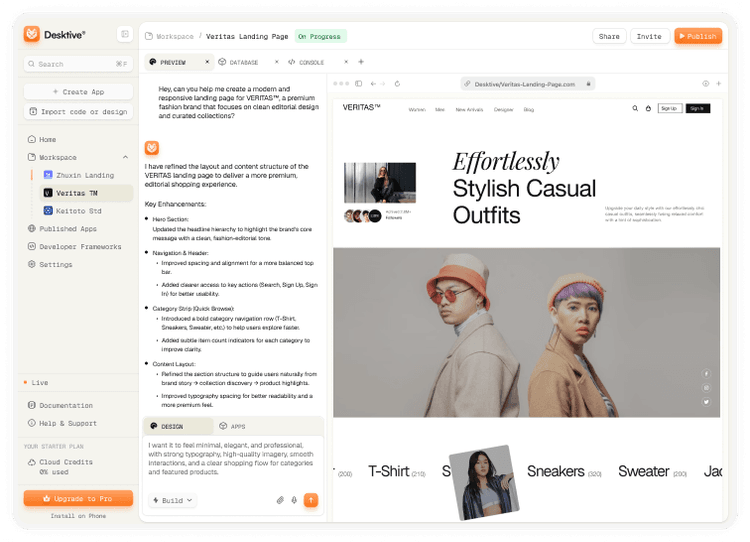Add a new tab with plus icon
The image size is (750, 542).
(361, 62)
